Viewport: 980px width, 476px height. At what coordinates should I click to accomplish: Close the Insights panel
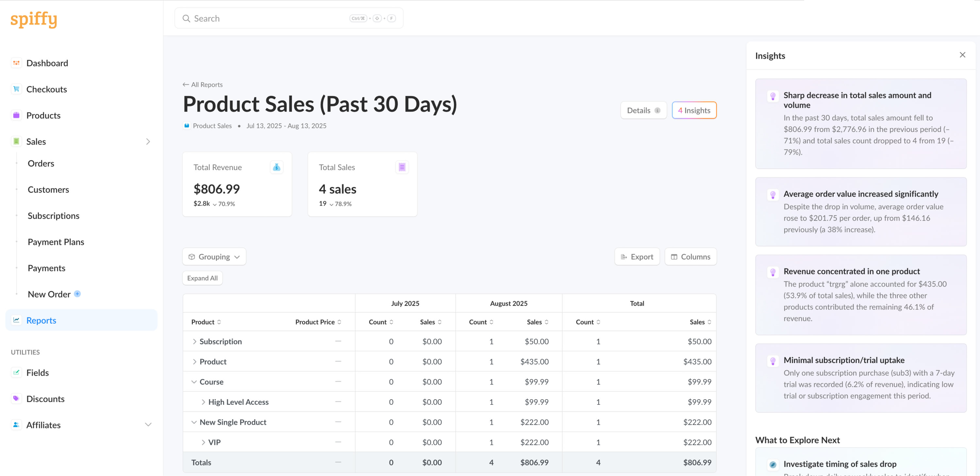click(x=962, y=55)
